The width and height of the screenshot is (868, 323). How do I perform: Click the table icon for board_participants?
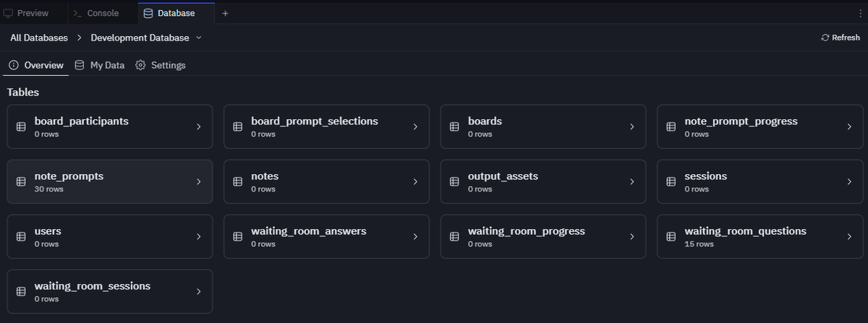(21, 126)
